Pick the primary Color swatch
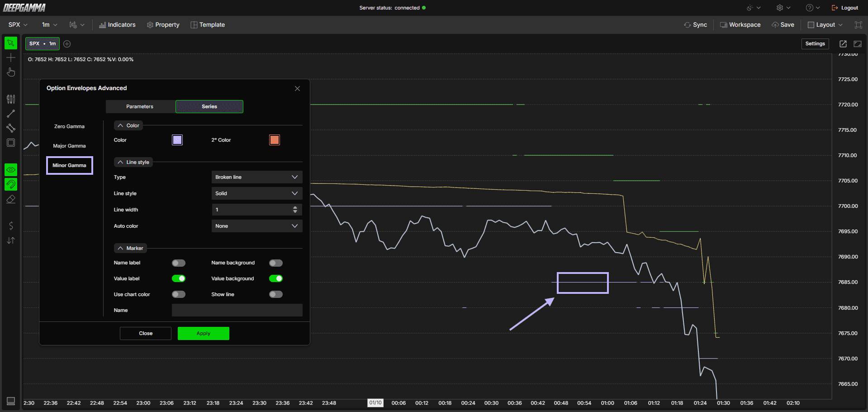868x412 pixels. coord(177,140)
